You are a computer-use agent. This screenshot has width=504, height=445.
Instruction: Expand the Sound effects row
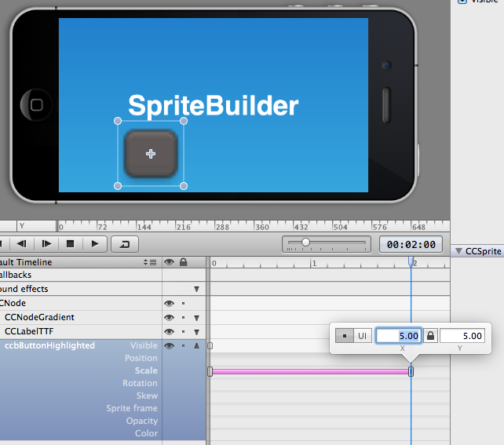[197, 289]
